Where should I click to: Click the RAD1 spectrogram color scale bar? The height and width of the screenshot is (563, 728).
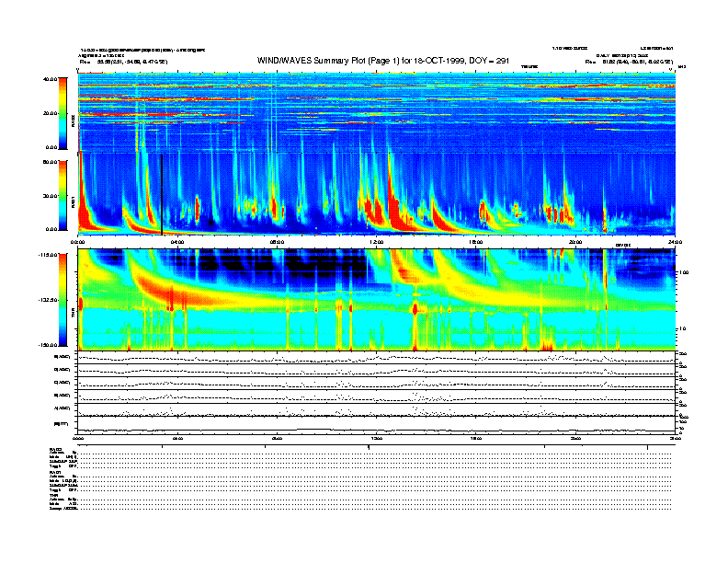coord(63,196)
